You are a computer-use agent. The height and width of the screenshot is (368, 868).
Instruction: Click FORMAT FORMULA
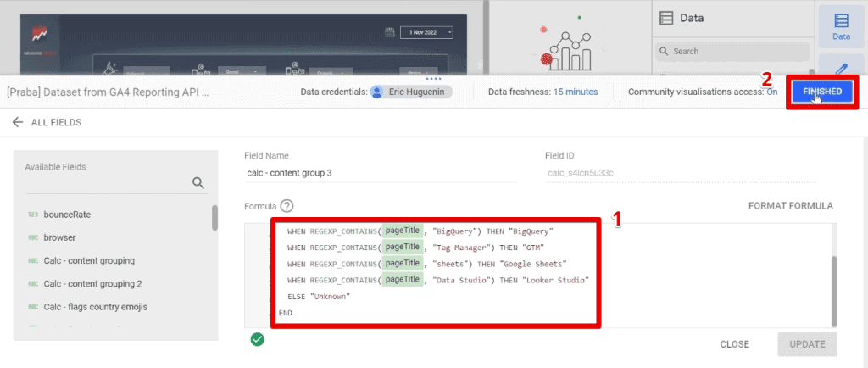pyautogui.click(x=791, y=206)
